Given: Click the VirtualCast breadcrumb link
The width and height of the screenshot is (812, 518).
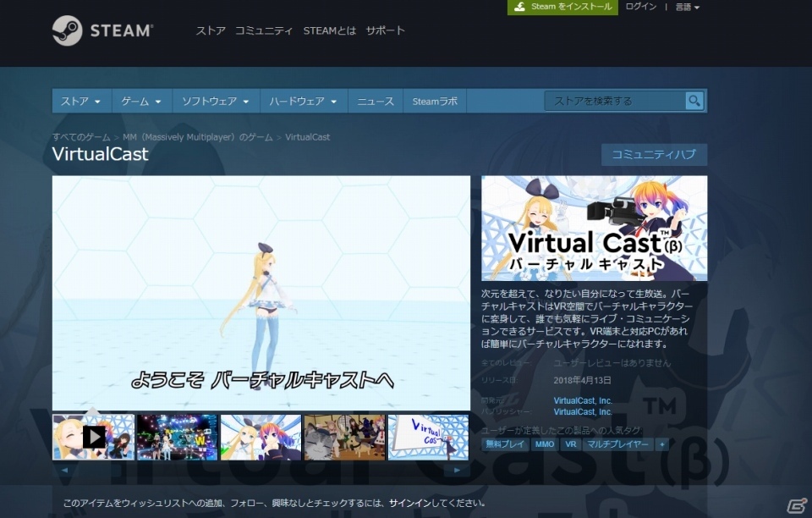Looking at the screenshot, I should (x=307, y=137).
